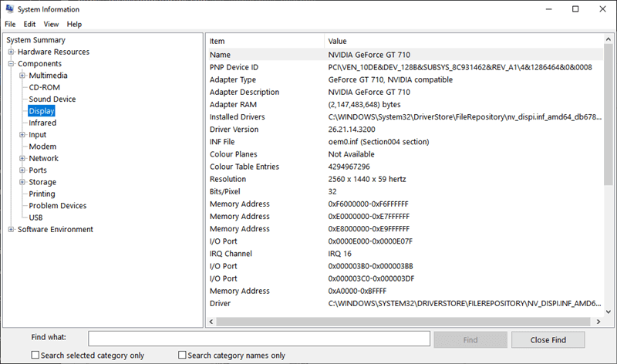Click the Find button
Screen dimensions: 617x364
pyautogui.click(x=470, y=339)
